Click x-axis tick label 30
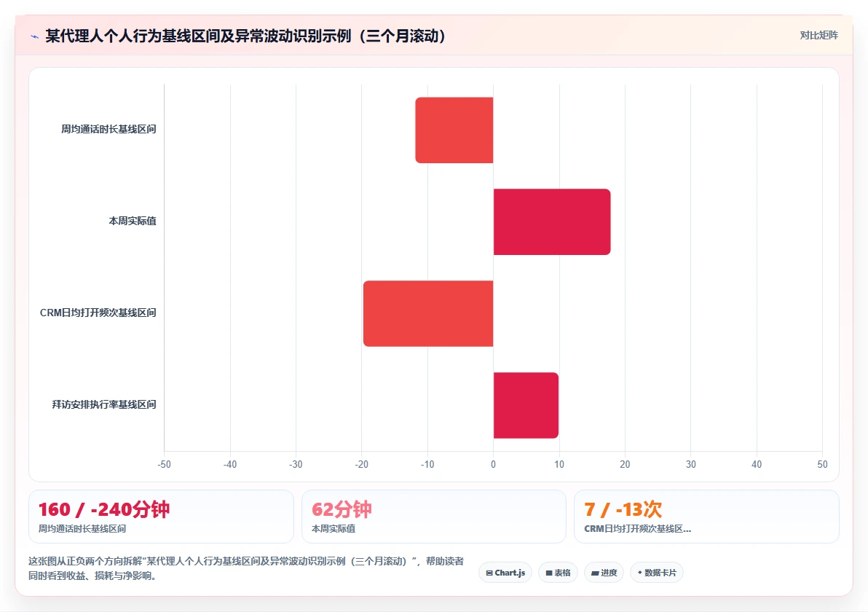Screen dimensions: 868x612 coord(691,464)
